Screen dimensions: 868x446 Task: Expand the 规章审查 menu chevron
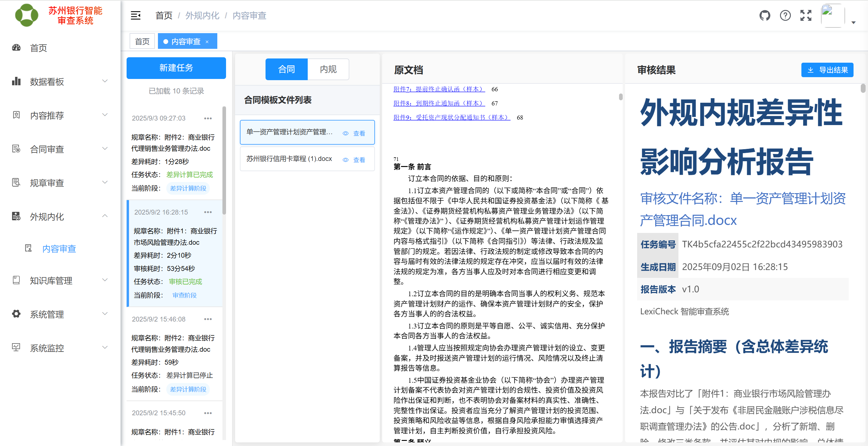point(105,182)
